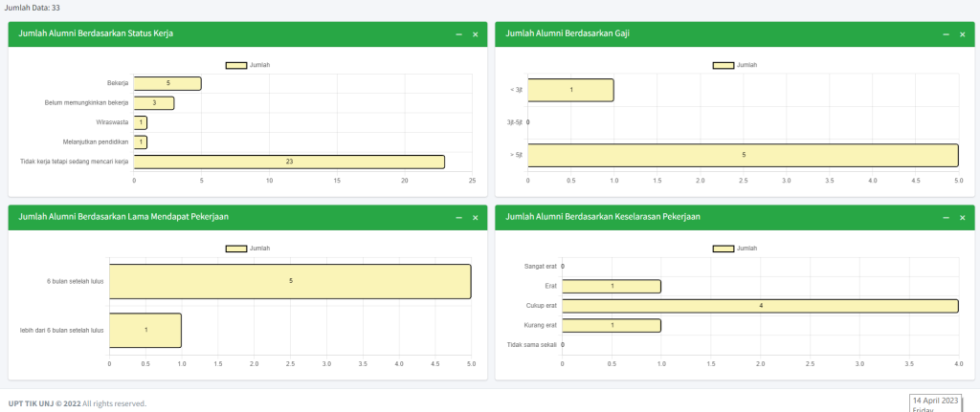Close the Keselarasan Pekerjaan chart card
Image resolution: width=980 pixels, height=412 pixels.
tap(961, 218)
